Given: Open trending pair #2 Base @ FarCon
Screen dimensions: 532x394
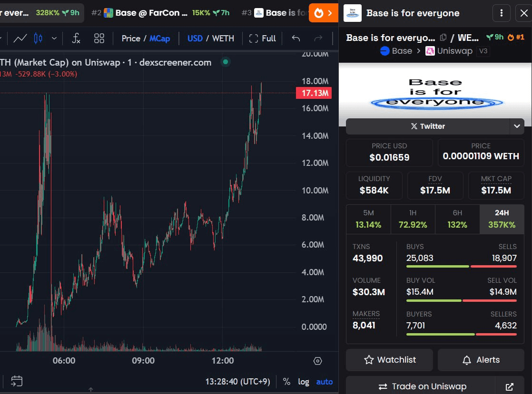Looking at the screenshot, I should pyautogui.click(x=160, y=13).
